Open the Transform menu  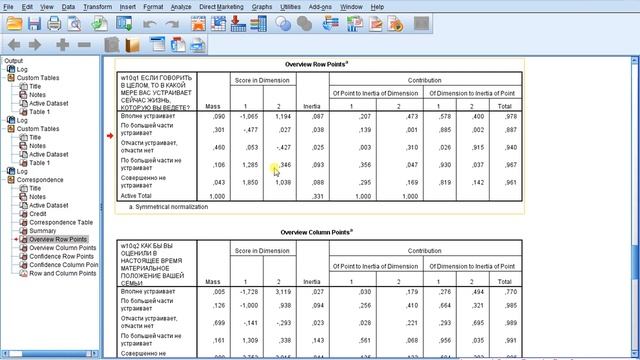[97, 7]
